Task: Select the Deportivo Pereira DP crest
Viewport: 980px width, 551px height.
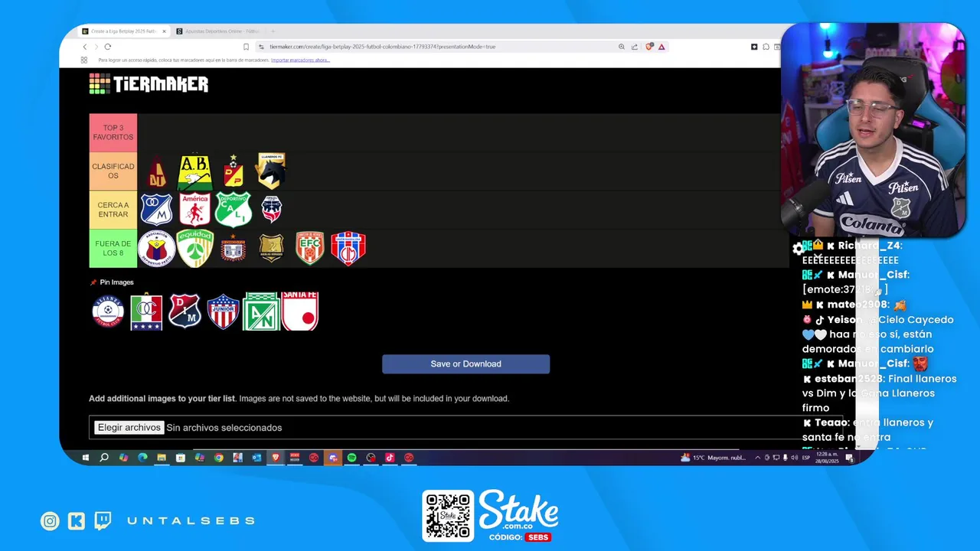Action: pyautogui.click(x=234, y=171)
